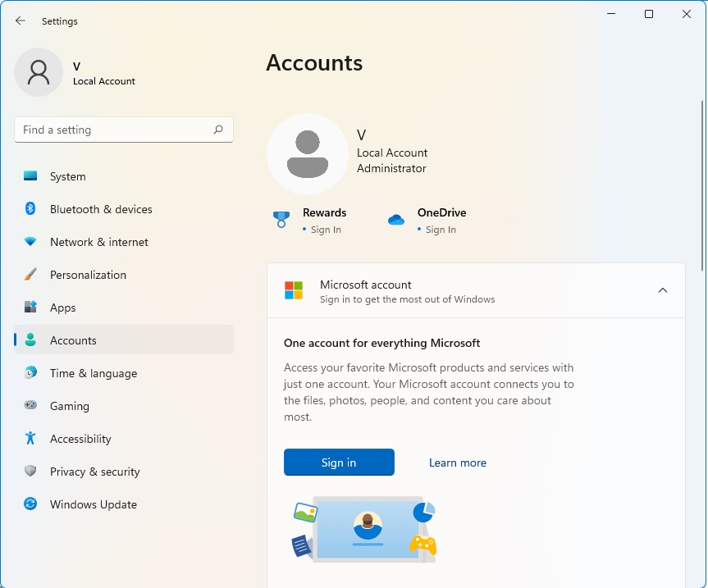
Task: Focus the Find a setting search box
Action: click(124, 130)
